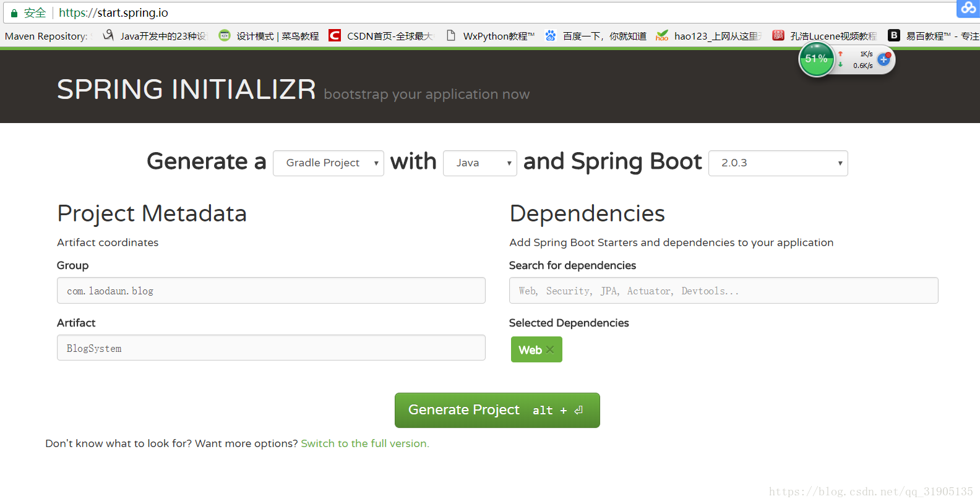
Task: Click the Project Metadata heading
Action: click(152, 213)
